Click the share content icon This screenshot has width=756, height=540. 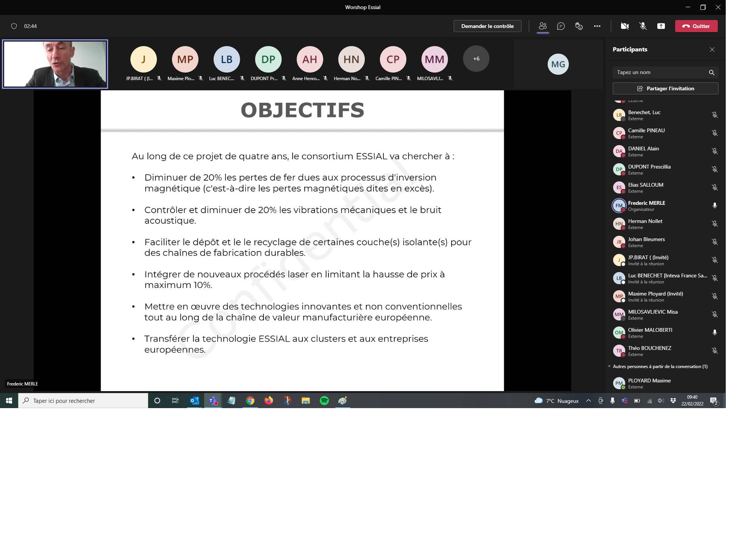pyautogui.click(x=661, y=26)
